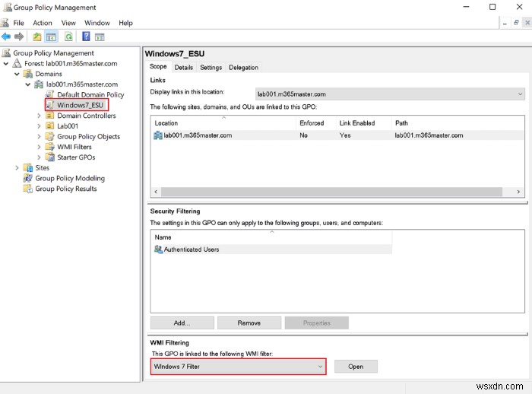Click the Open button for WMI filter
The height and width of the screenshot is (394, 532).
[356, 367]
